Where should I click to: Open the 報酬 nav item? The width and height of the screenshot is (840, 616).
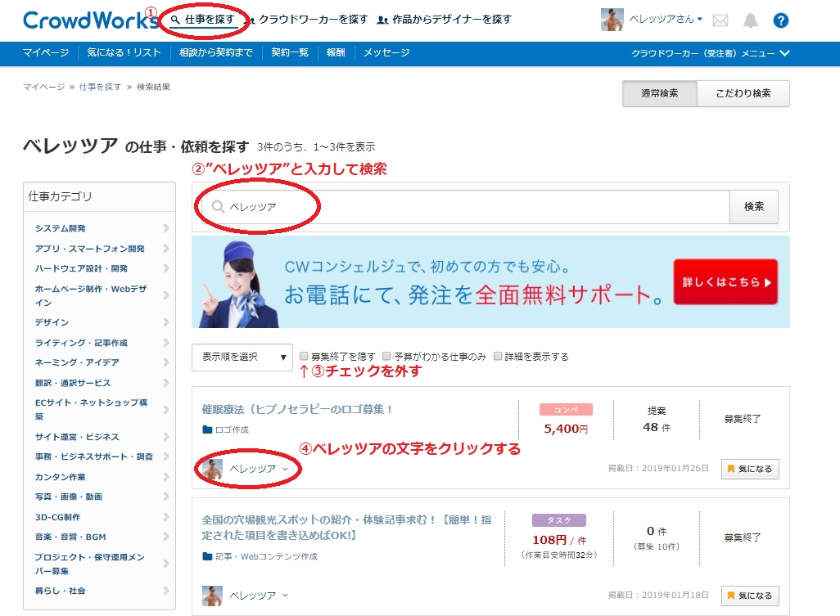point(336,52)
